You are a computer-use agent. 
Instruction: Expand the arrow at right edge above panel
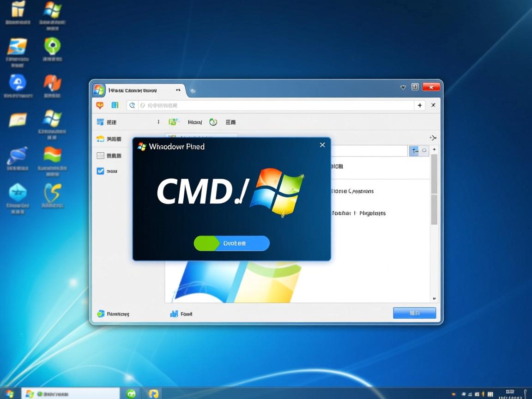[433, 138]
